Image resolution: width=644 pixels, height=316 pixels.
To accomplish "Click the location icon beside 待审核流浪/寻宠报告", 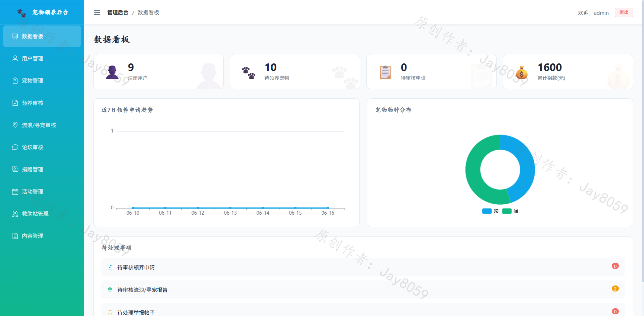I will [110, 289].
